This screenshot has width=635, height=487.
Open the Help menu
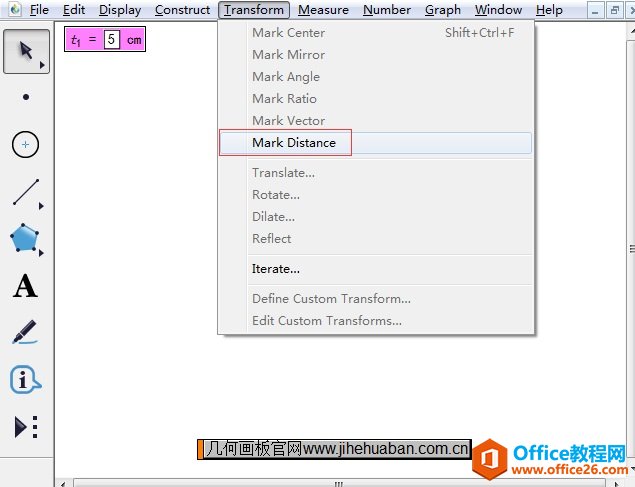[x=549, y=10]
